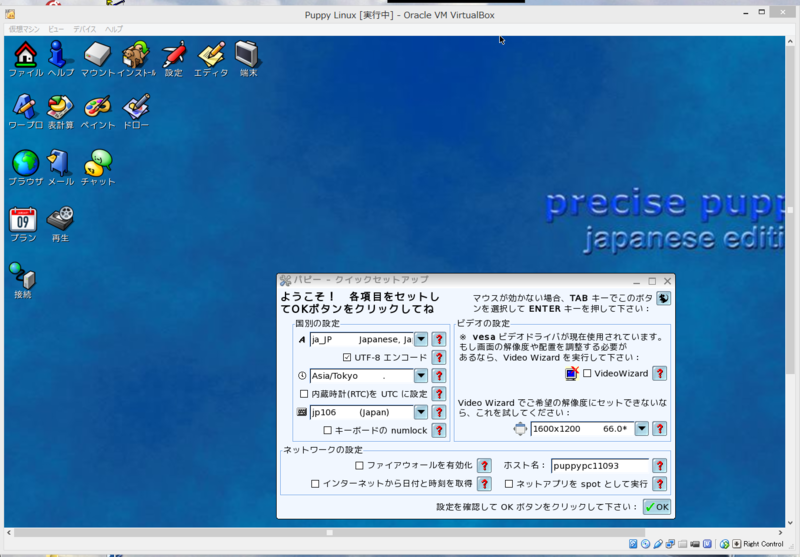The image size is (800, 557).
Task: Click help button next to インターネット date option
Action: [484, 484]
